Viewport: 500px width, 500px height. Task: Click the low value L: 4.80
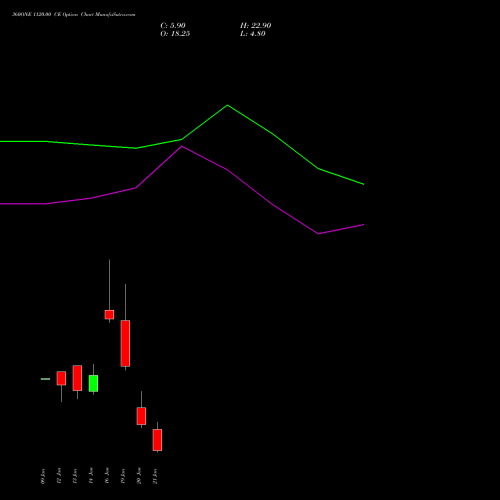click(x=253, y=34)
